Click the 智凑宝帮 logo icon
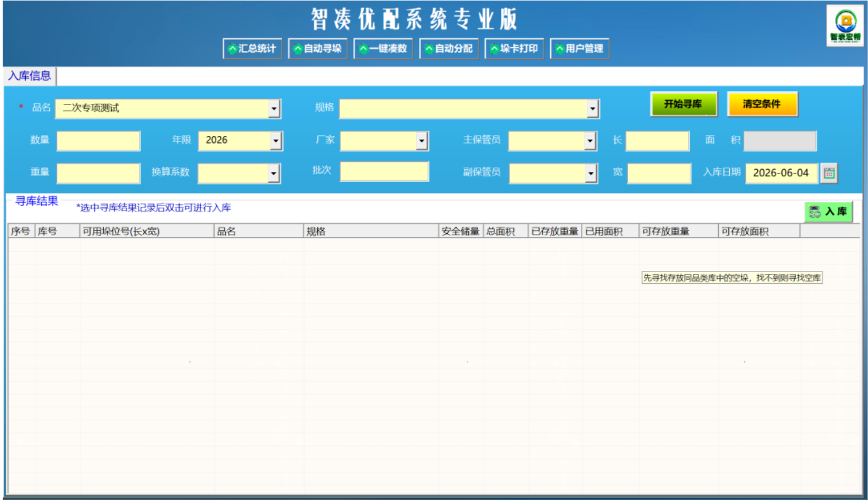868x500 pixels. 845,26
